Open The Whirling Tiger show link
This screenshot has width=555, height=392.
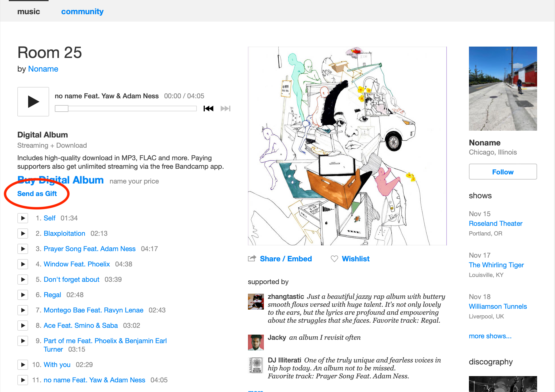point(496,265)
